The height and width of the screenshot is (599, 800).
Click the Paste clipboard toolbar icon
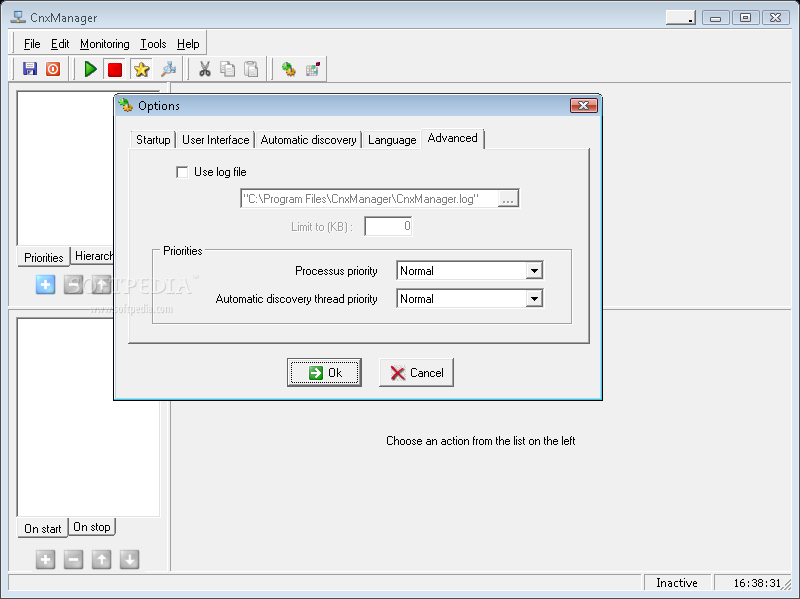251,69
